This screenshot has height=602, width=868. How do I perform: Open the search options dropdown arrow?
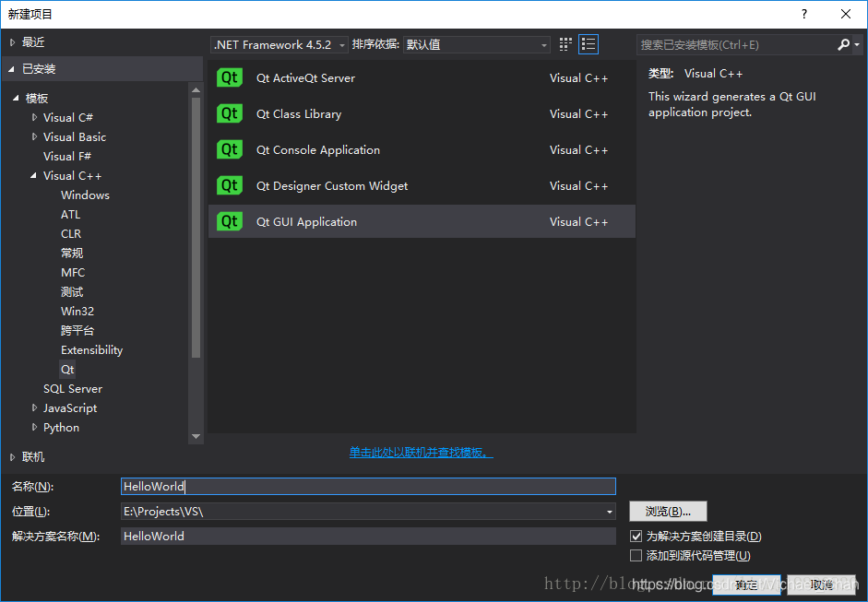point(857,45)
